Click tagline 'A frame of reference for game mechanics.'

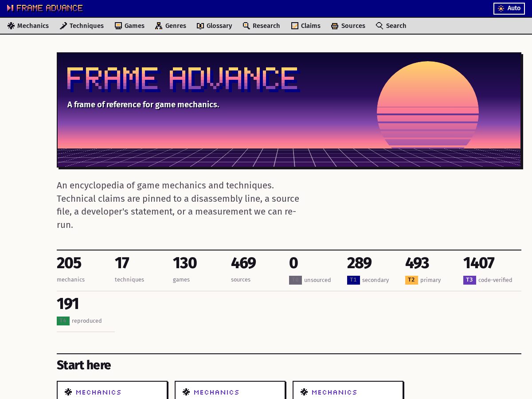point(143,105)
